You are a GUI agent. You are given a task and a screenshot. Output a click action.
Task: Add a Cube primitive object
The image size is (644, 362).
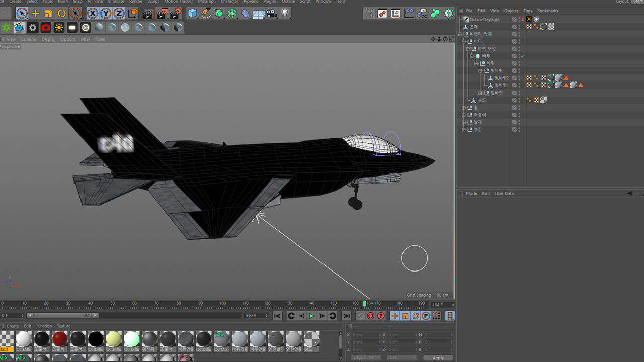tap(193, 13)
